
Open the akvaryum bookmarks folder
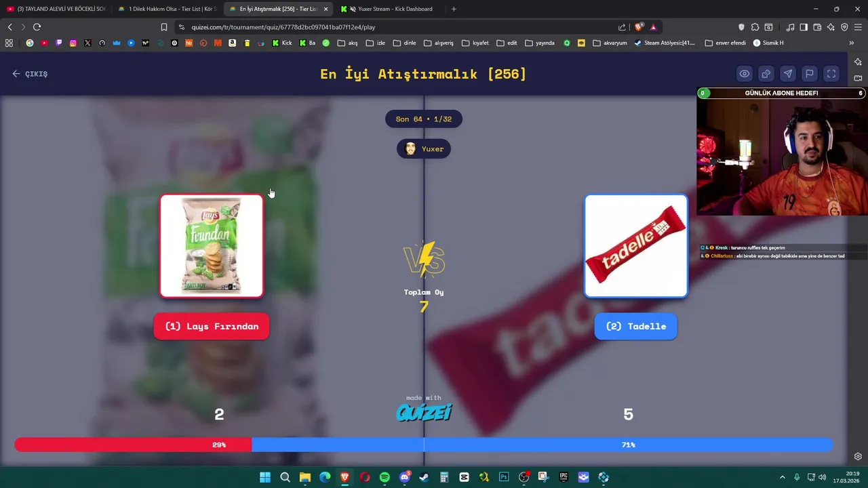point(610,43)
